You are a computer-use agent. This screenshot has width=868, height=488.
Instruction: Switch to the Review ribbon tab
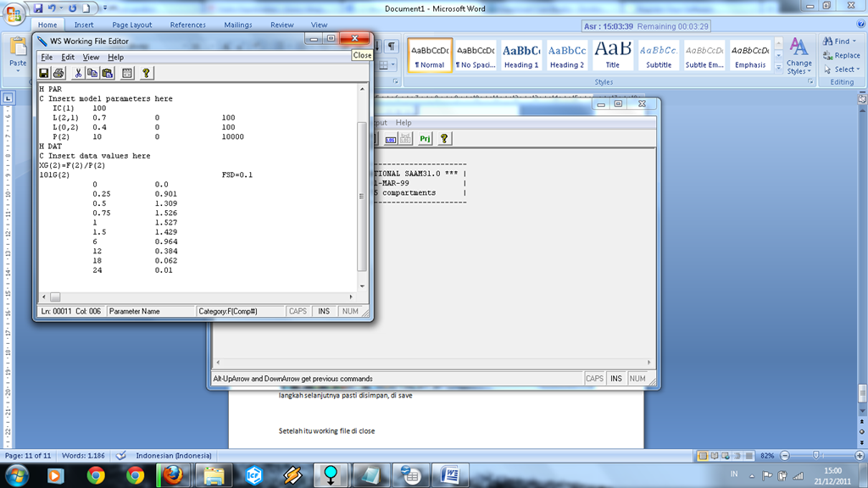point(281,25)
